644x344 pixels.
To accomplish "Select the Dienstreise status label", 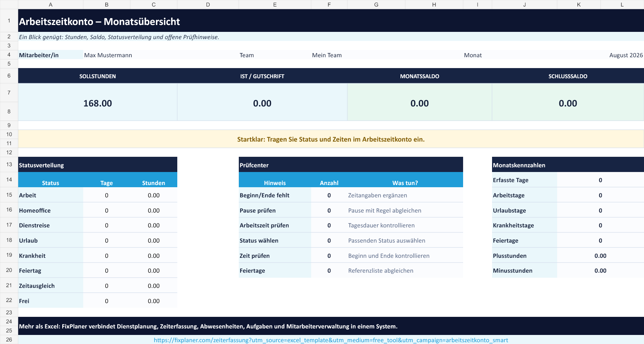I will coord(51,225).
